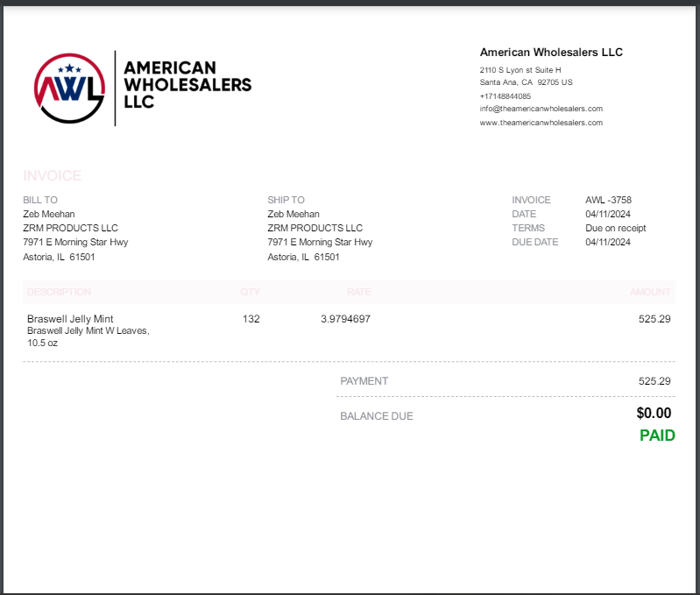Screen dimensions: 700x595
Task: Click phone number +17148844085
Action: coord(505,96)
